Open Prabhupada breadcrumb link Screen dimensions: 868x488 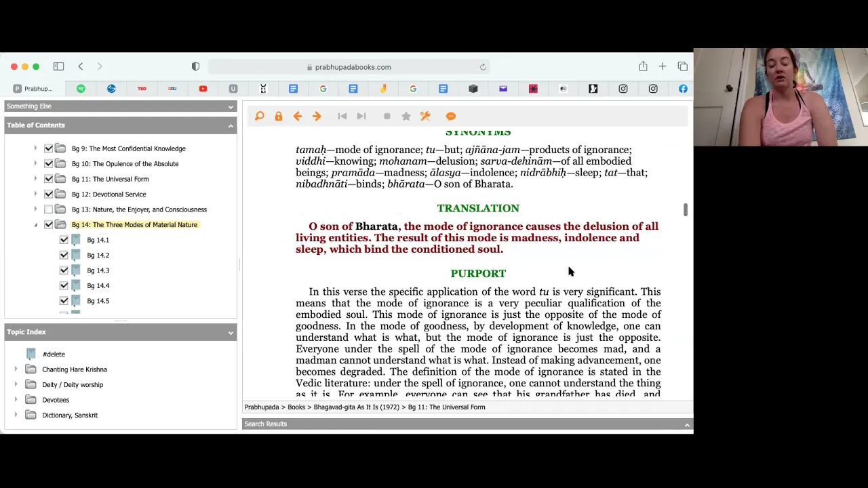click(262, 407)
